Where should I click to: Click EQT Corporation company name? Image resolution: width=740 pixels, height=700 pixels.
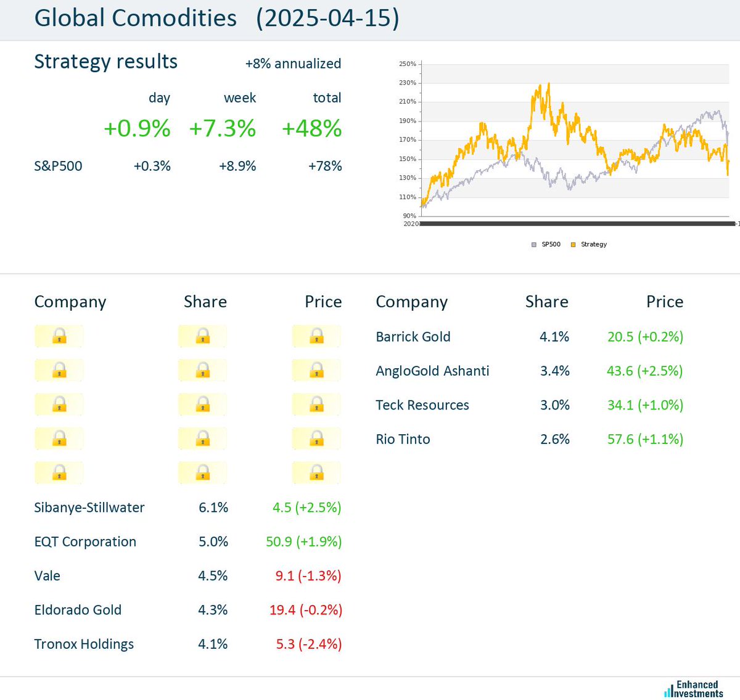[x=85, y=541]
